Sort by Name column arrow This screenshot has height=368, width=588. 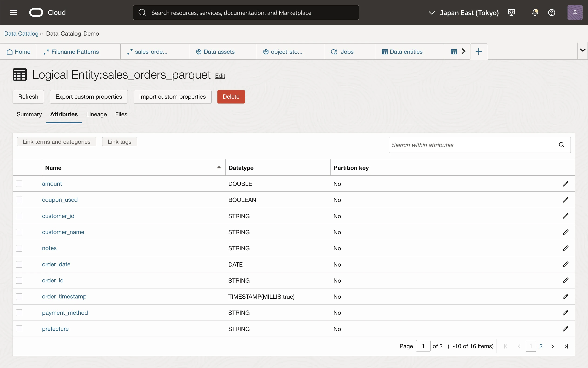(x=219, y=167)
